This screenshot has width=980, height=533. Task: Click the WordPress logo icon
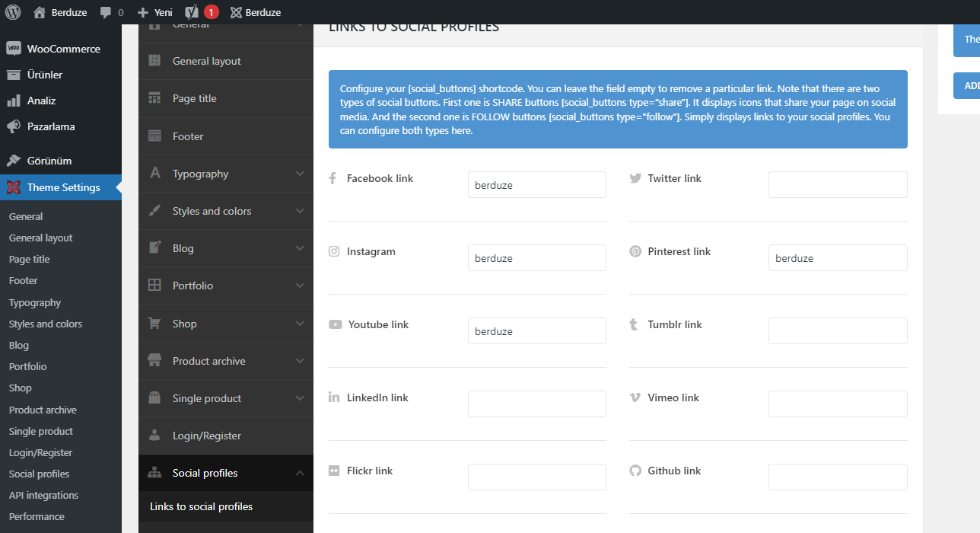(x=12, y=12)
